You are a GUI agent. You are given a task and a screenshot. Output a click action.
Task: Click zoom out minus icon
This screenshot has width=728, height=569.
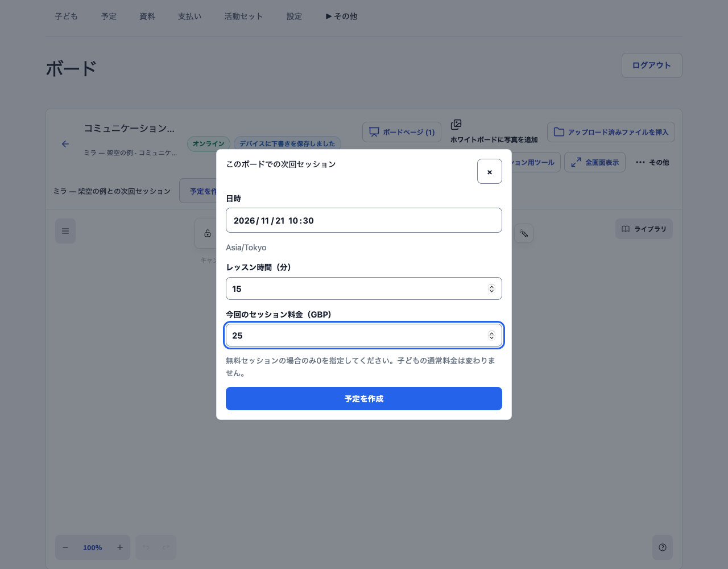pyautogui.click(x=65, y=547)
